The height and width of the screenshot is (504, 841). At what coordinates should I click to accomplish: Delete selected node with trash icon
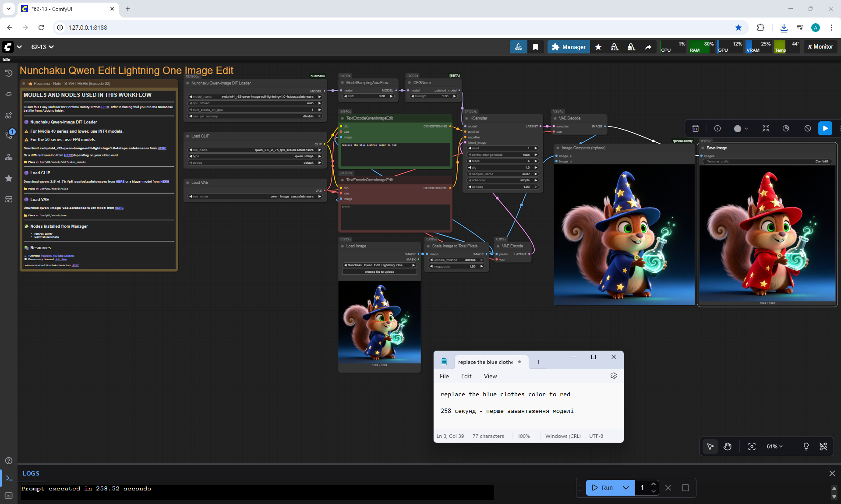[x=695, y=128]
